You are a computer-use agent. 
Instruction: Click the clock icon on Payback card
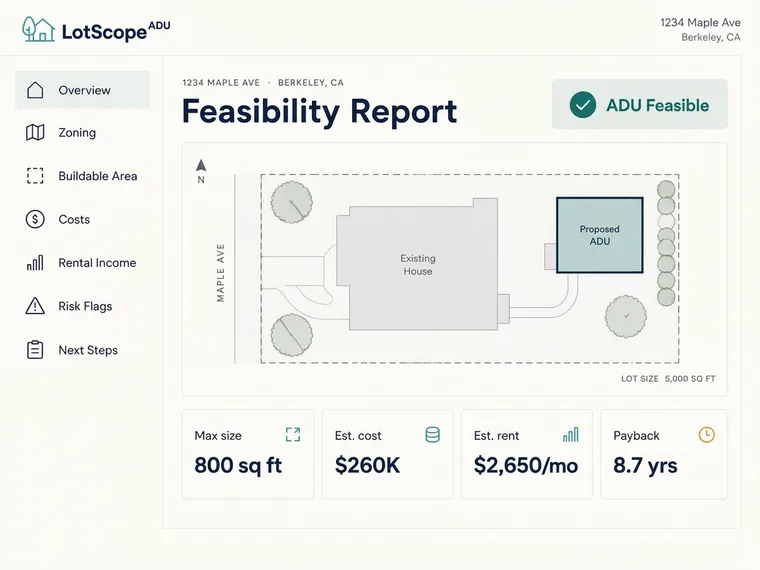click(707, 434)
